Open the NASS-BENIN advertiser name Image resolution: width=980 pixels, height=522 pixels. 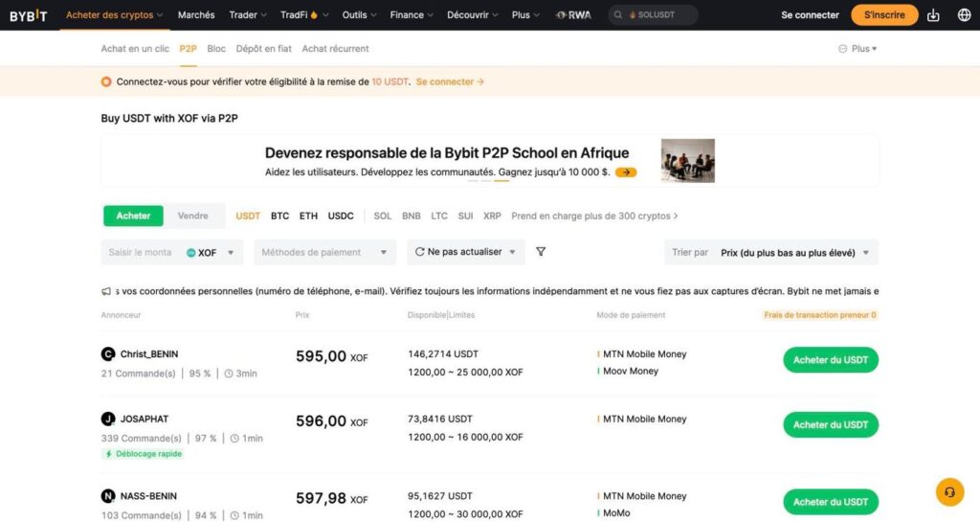coord(148,496)
